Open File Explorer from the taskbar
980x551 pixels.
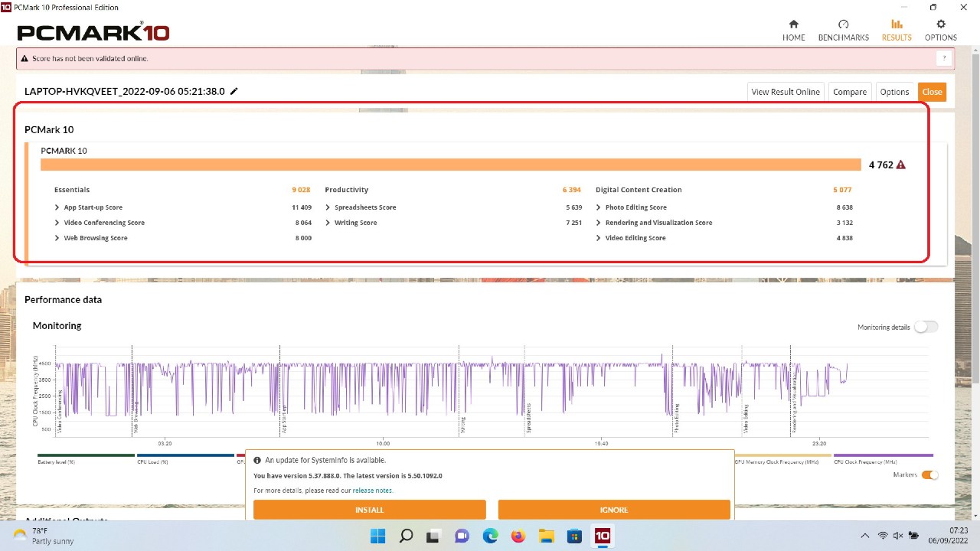546,536
